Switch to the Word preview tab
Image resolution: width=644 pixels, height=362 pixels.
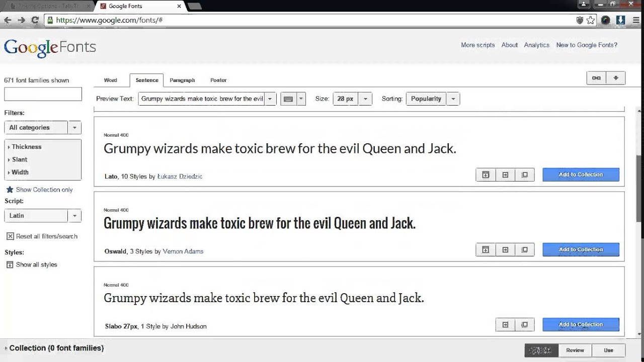coord(111,80)
